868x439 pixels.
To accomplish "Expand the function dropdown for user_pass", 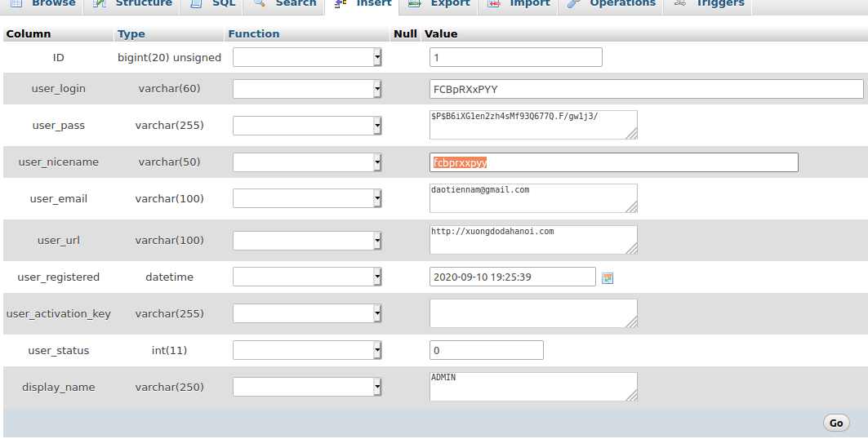I will (x=307, y=126).
